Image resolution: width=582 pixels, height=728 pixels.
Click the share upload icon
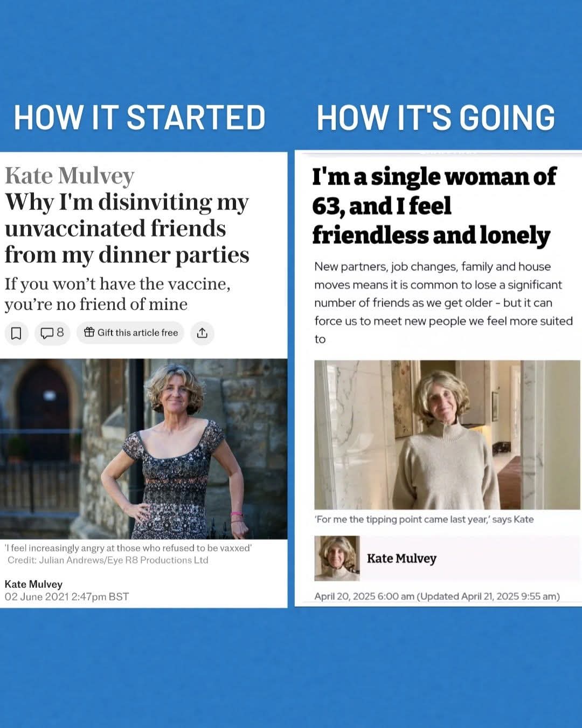tap(202, 333)
